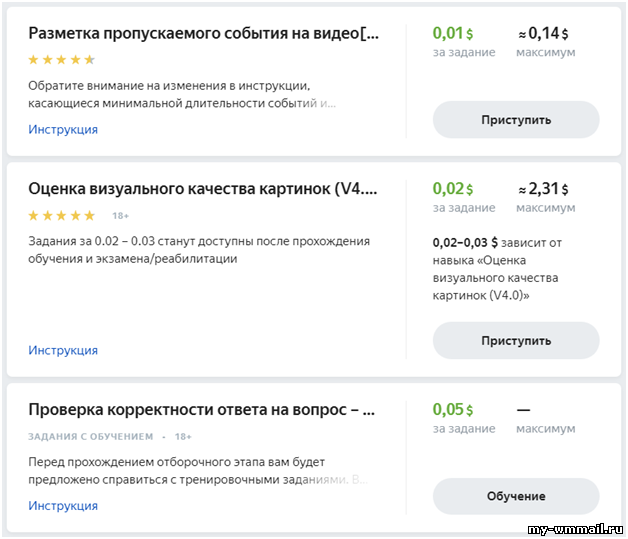This screenshot has height=539, width=628.
Task: Open Инструкция link for picture quality task
Action: click(63, 350)
